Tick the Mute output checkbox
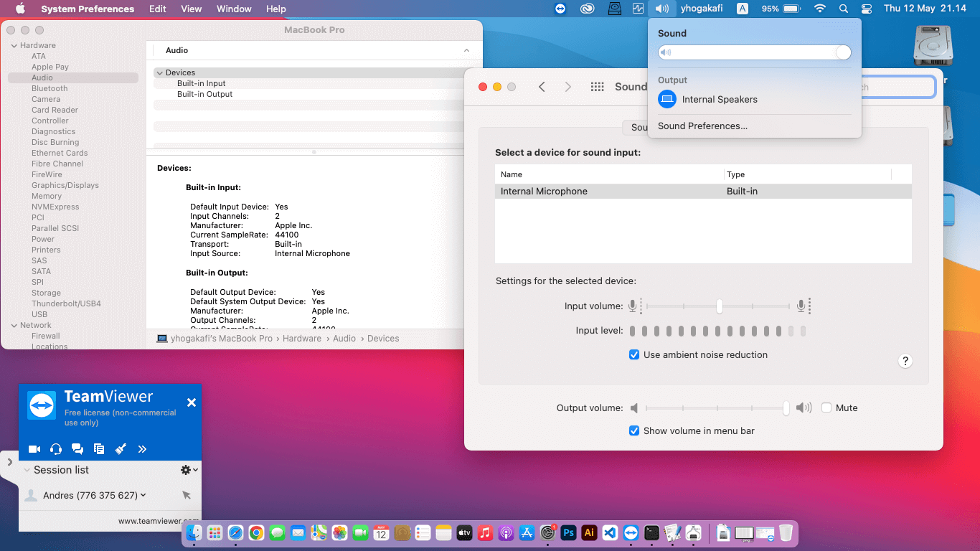 [x=826, y=408]
